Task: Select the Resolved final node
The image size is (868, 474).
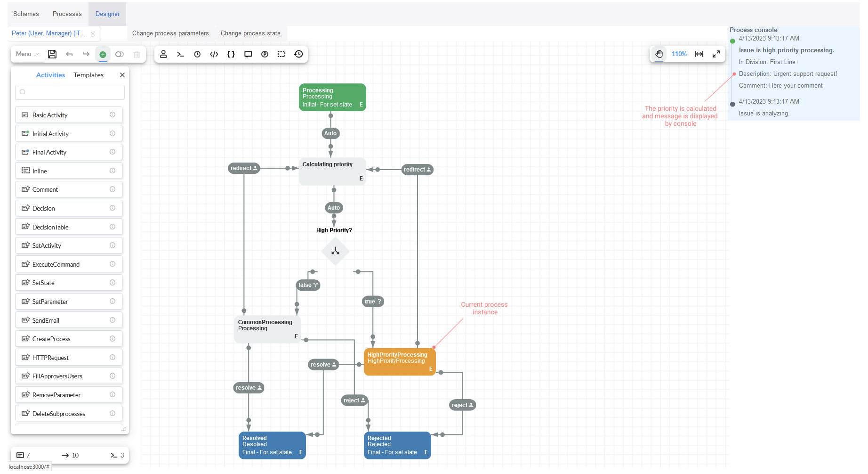Action: click(272, 445)
